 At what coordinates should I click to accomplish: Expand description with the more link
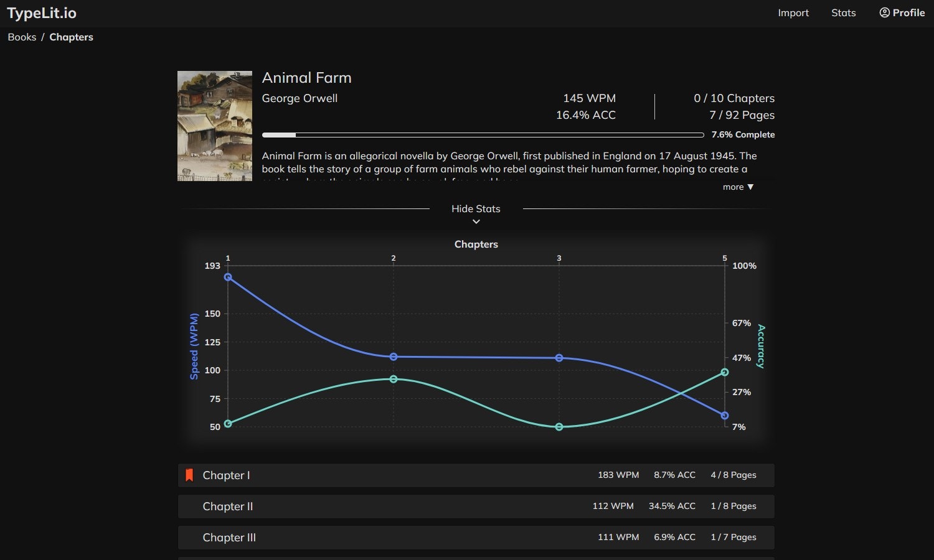coord(738,187)
